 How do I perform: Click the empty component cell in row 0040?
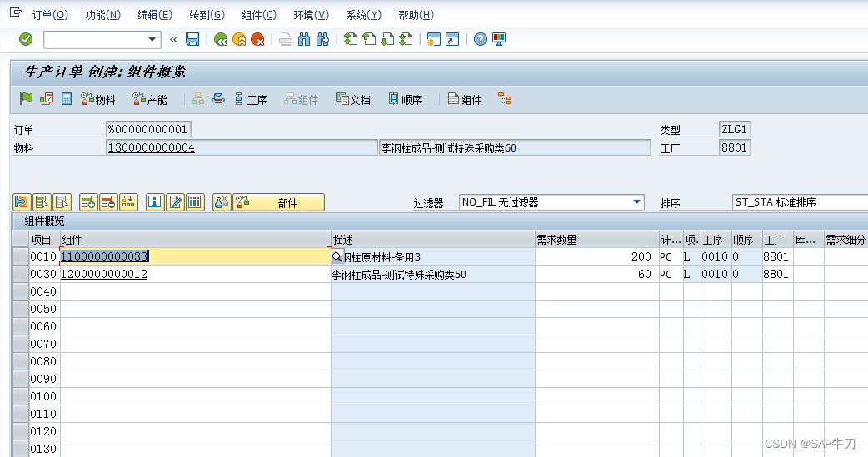pos(195,291)
